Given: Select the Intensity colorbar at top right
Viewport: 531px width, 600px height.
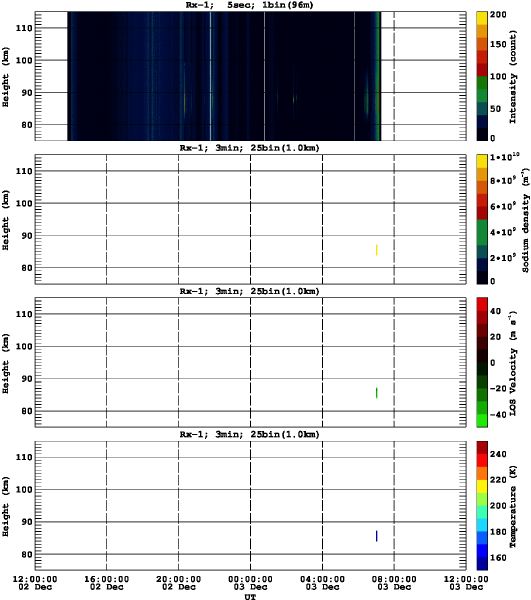Looking at the screenshot, I should pos(482,76).
